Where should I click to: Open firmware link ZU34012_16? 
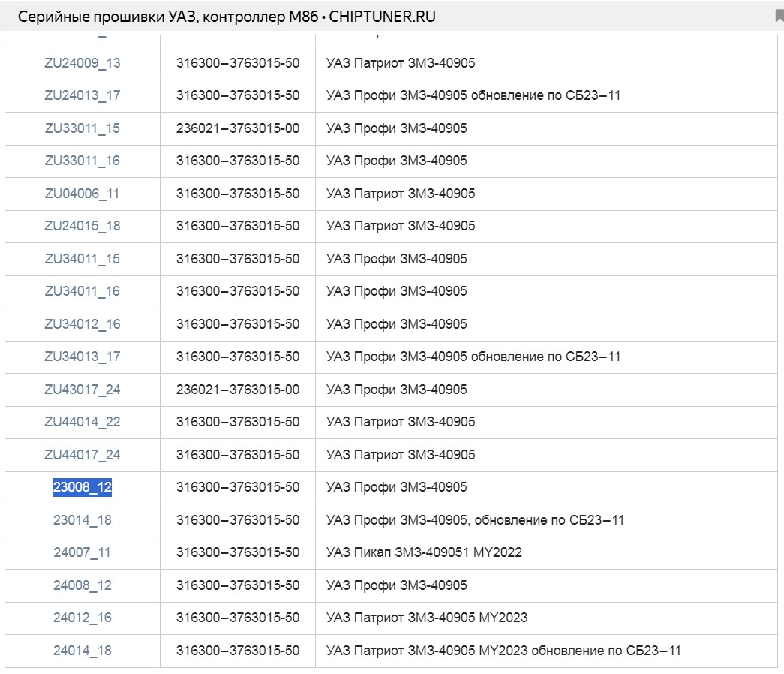click(x=82, y=324)
